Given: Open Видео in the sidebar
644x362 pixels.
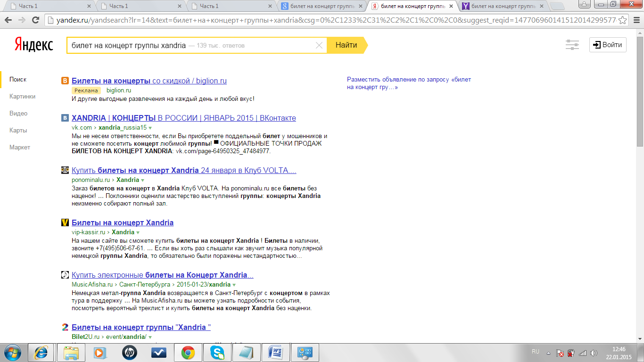Looking at the screenshot, I should (x=18, y=114).
